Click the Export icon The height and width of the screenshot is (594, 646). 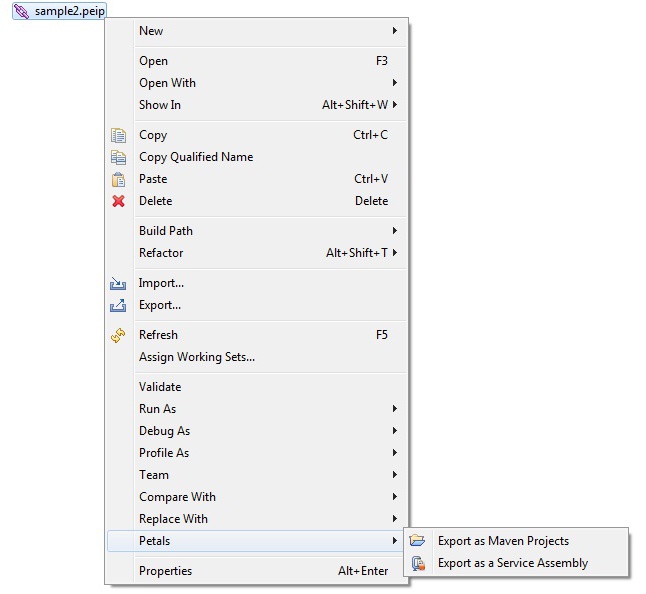pyautogui.click(x=119, y=305)
